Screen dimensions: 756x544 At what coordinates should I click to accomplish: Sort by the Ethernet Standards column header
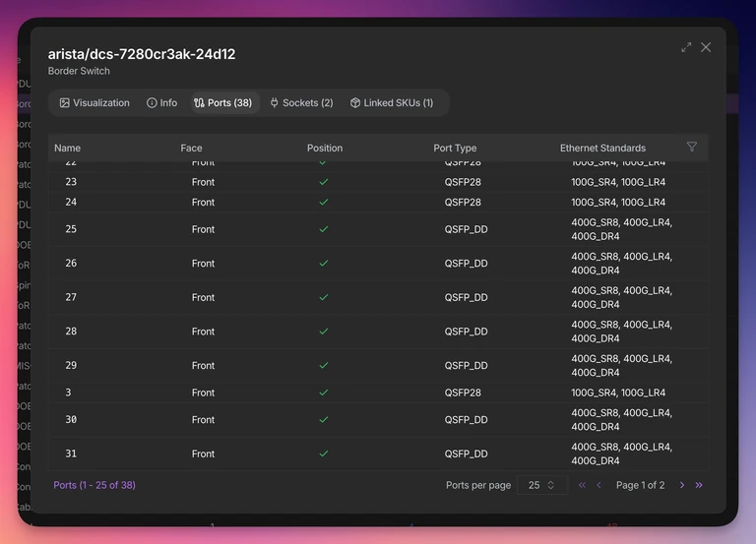coord(602,148)
